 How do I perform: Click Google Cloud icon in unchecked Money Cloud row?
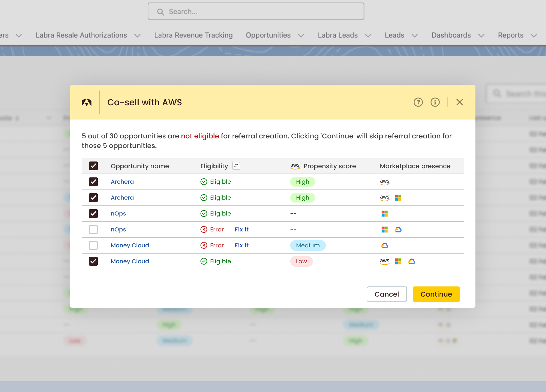[x=384, y=245]
